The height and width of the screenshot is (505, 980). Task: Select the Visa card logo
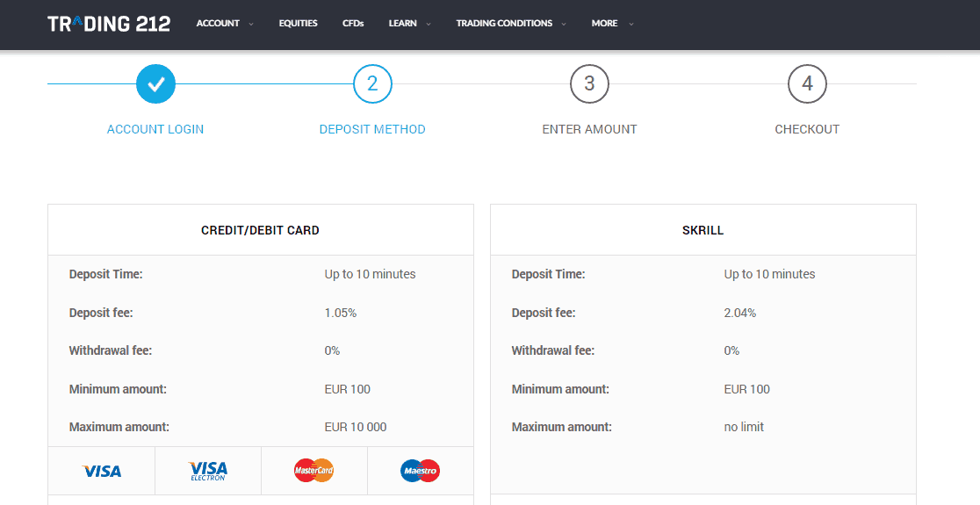pos(102,471)
